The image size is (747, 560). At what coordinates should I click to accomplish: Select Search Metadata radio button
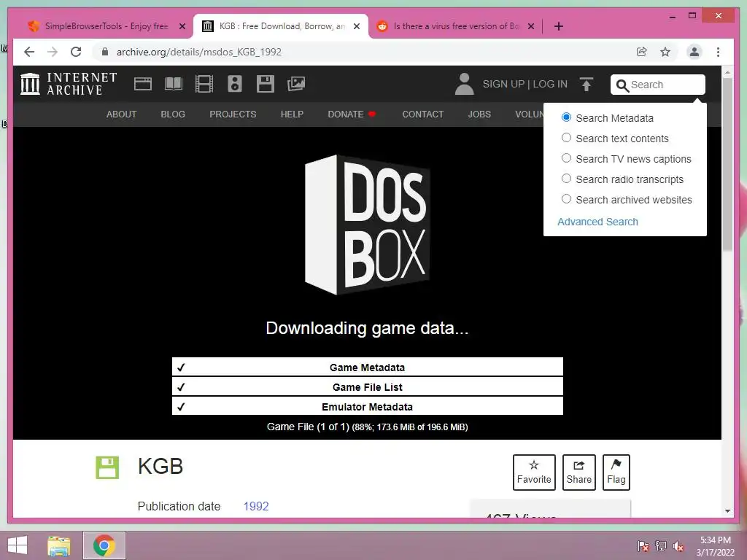click(566, 117)
